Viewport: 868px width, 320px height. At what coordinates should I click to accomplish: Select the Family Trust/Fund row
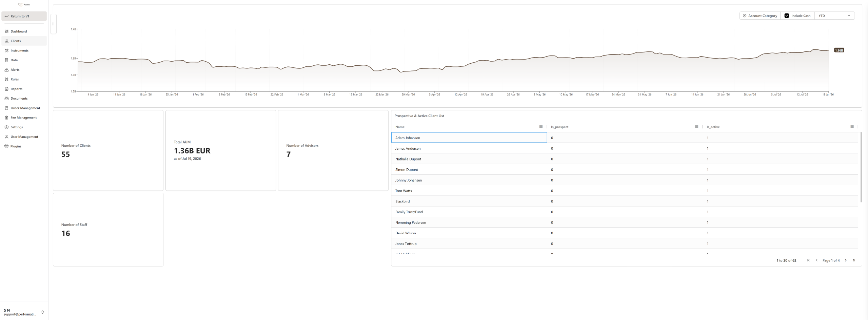point(625,212)
